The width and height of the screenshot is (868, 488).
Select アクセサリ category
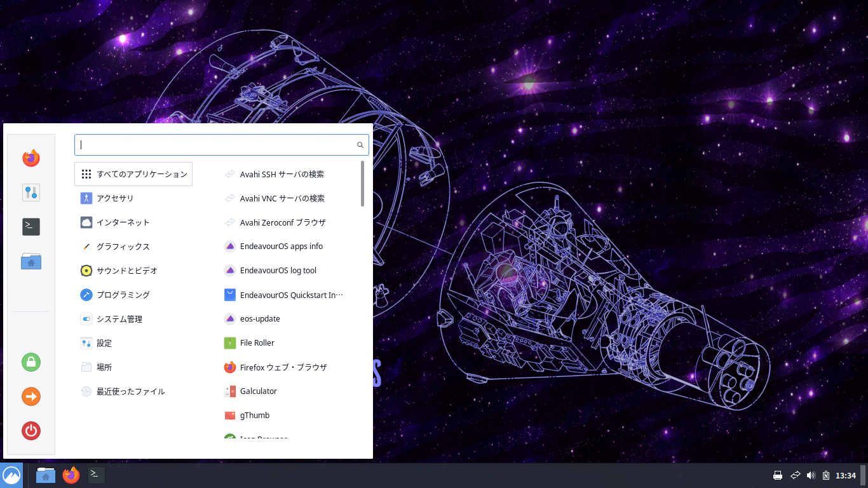(x=133, y=198)
